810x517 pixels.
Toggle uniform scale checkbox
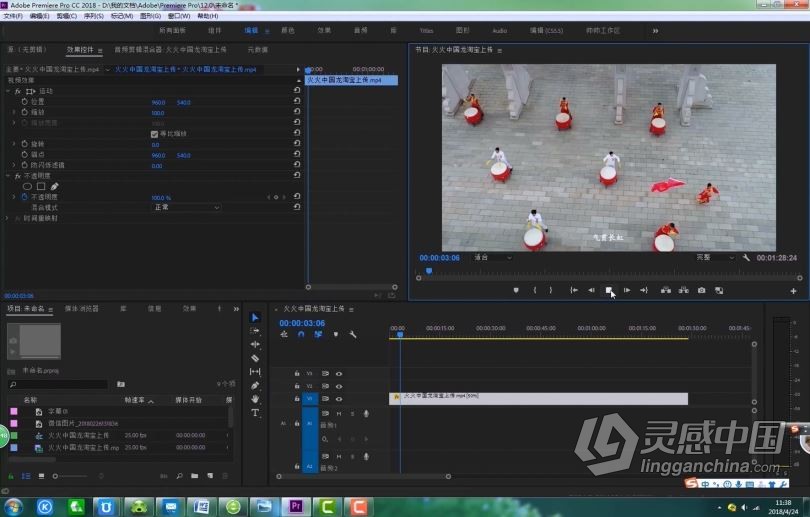click(154, 134)
